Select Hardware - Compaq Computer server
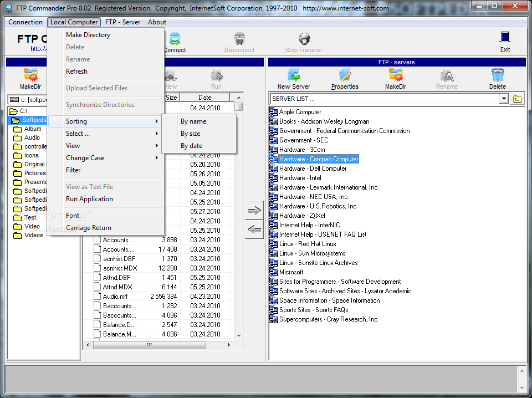The height and width of the screenshot is (398, 532). click(319, 159)
